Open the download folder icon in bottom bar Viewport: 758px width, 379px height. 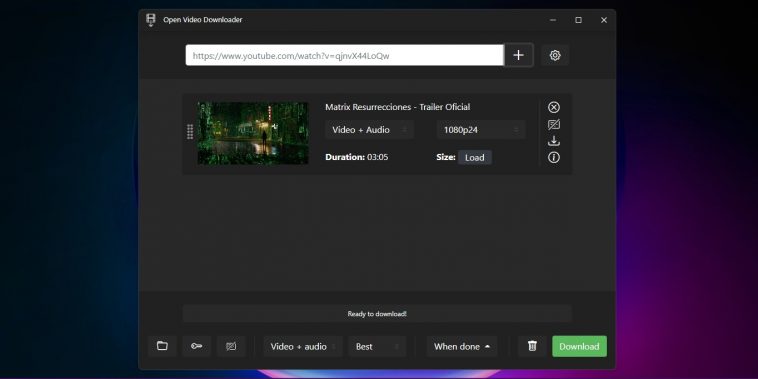[162, 346]
